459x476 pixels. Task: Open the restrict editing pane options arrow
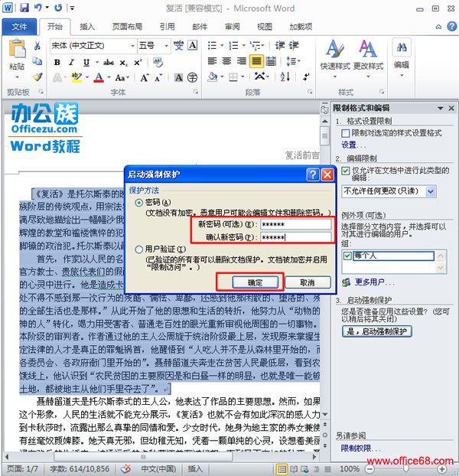(440, 108)
